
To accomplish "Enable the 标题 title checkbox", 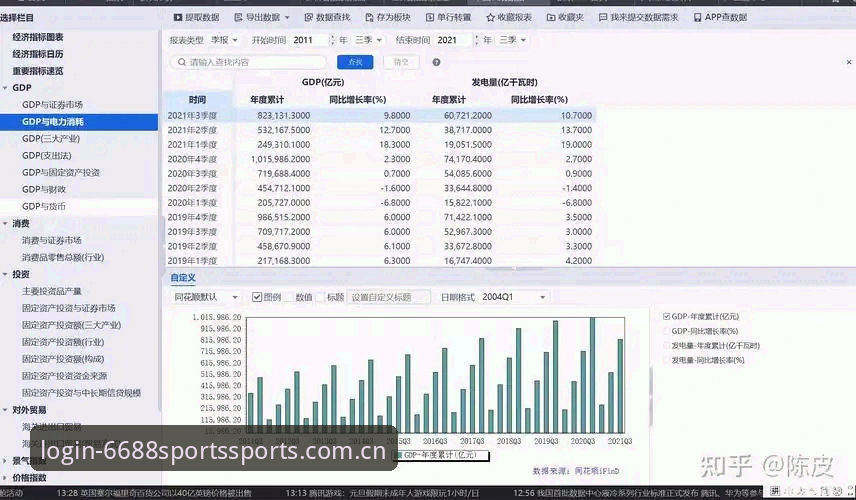I will coord(320,297).
